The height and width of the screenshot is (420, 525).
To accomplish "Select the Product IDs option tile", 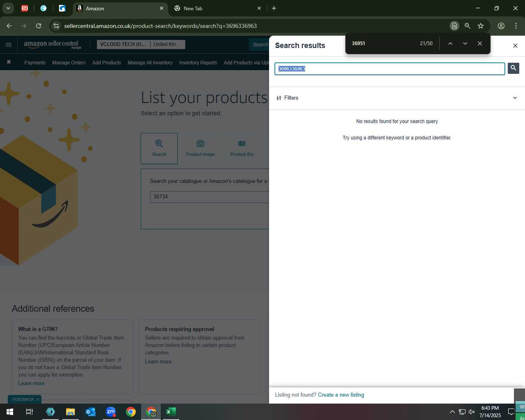I will click(x=242, y=148).
